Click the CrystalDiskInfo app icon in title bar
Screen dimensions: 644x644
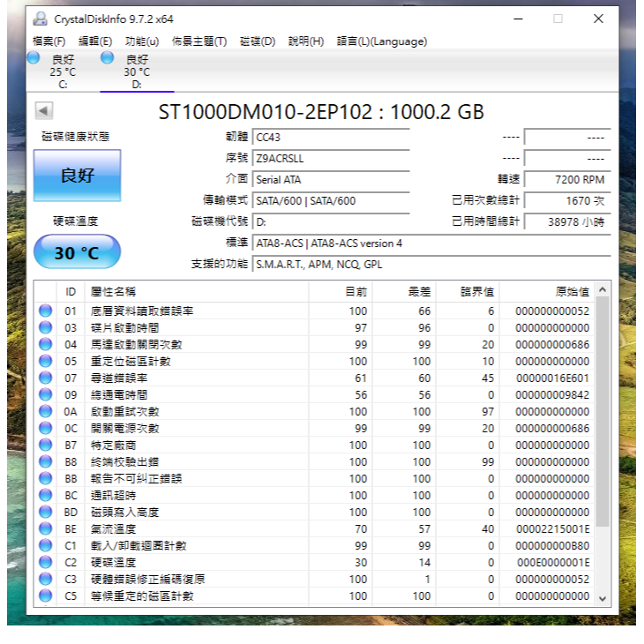point(41,19)
